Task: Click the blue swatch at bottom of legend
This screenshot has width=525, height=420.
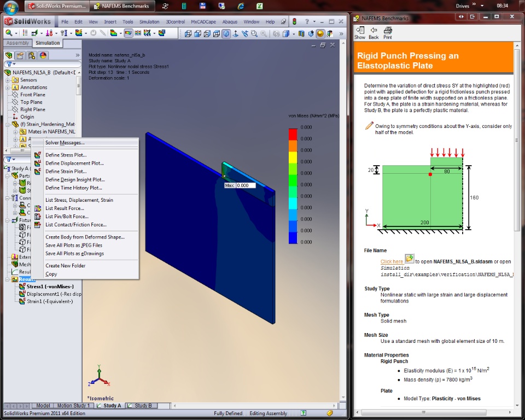Action: click(x=293, y=238)
